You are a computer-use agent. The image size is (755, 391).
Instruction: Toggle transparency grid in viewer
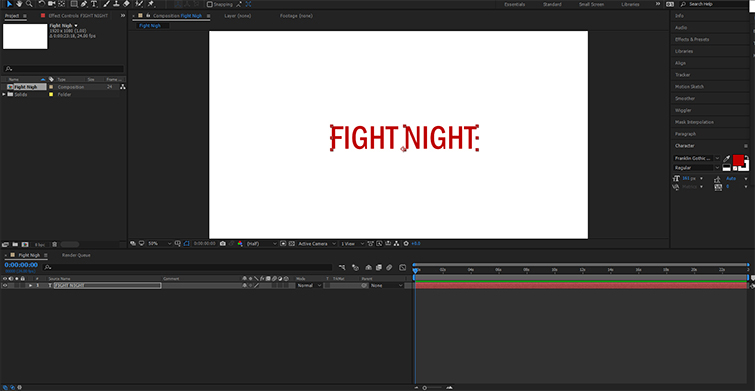click(x=292, y=244)
